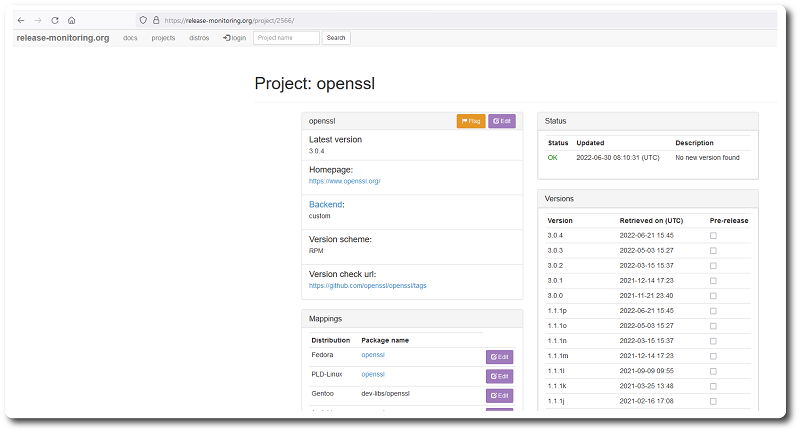800x432 pixels.
Task: Toggle pre-release checkbox for version 1.1.1k
Action: 713,386
